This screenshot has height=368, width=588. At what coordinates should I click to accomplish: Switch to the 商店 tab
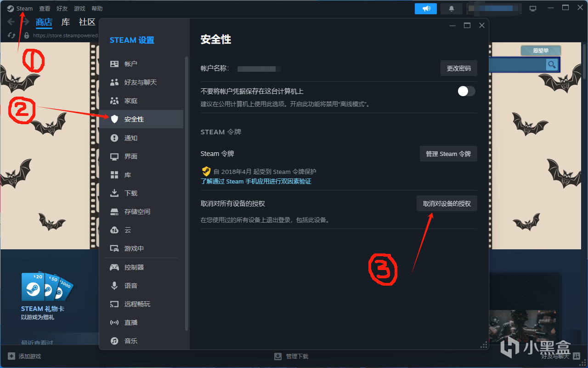pos(44,22)
